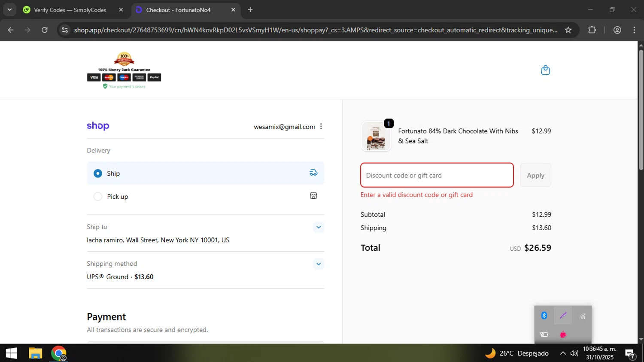Click the Chrome icon in the taskbar
The width and height of the screenshot is (644, 362).
point(59,353)
